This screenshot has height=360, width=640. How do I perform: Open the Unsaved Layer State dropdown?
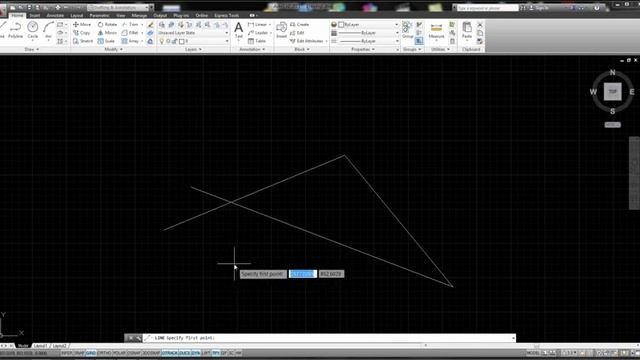[193, 33]
